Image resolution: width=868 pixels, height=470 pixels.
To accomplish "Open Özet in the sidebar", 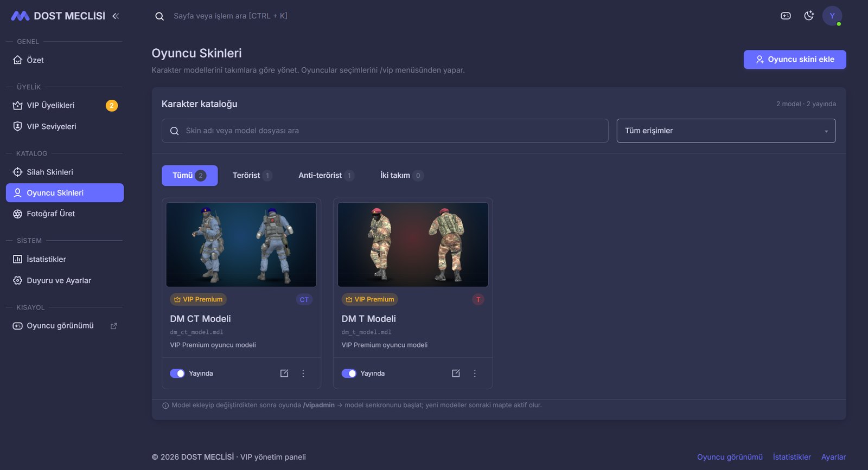I will pos(65,60).
